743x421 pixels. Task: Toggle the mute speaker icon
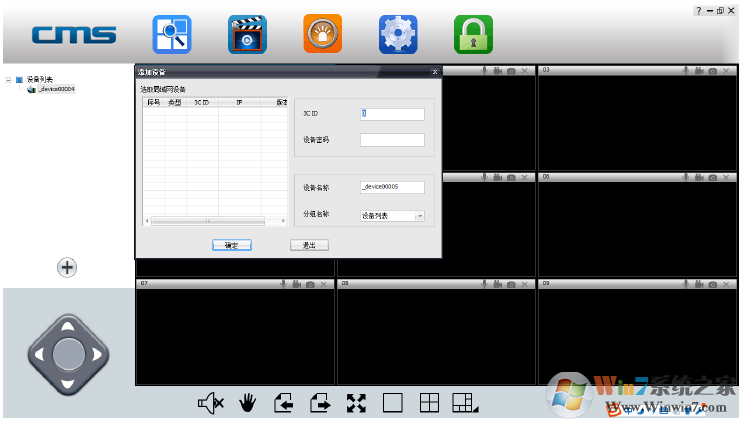click(211, 403)
